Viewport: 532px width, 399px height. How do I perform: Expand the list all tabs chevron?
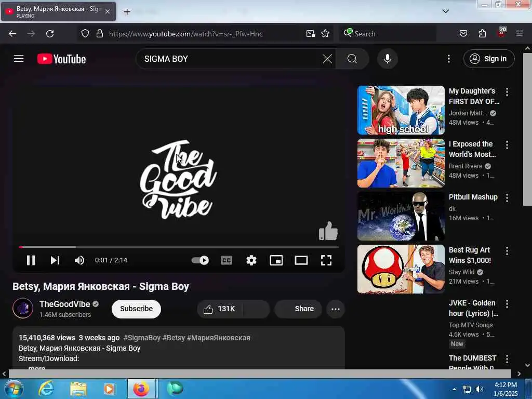click(445, 11)
